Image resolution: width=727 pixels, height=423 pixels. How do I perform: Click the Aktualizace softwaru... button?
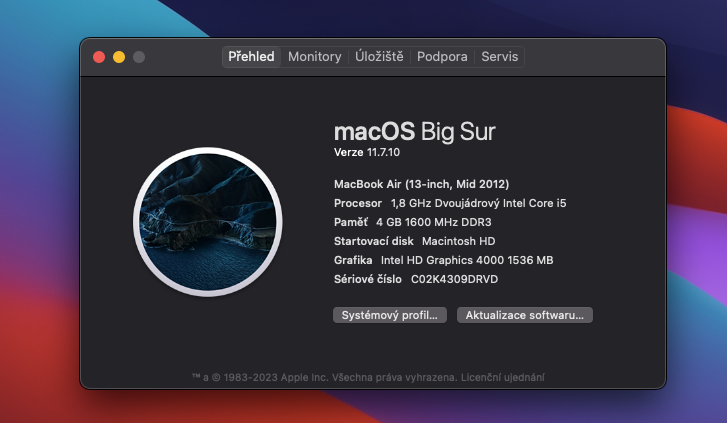(x=524, y=315)
